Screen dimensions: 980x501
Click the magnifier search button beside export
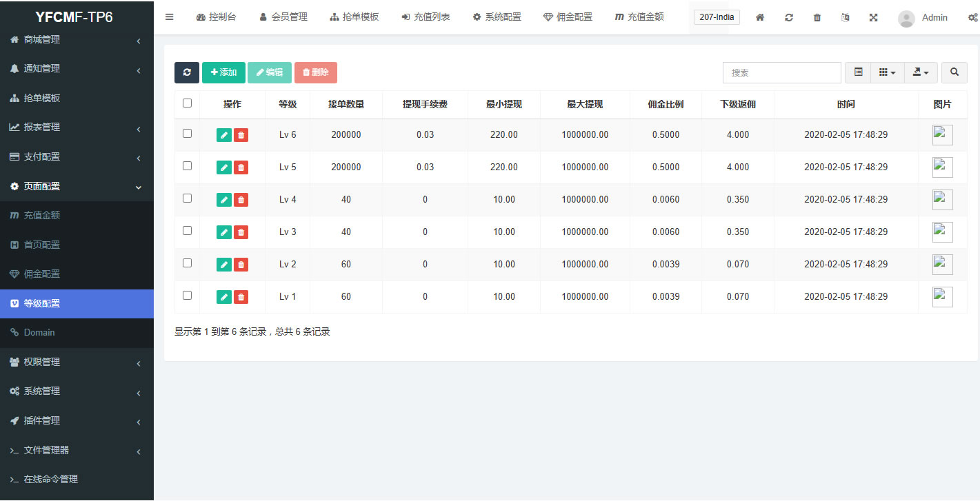point(954,72)
